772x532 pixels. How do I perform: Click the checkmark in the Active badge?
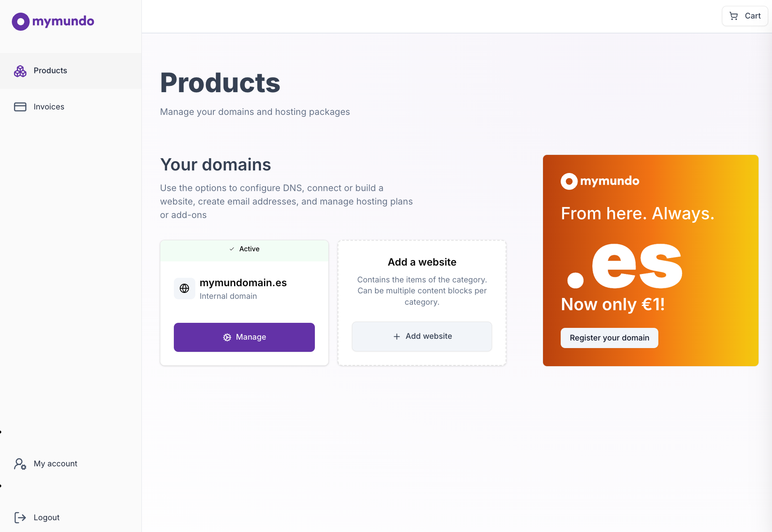pyautogui.click(x=232, y=249)
